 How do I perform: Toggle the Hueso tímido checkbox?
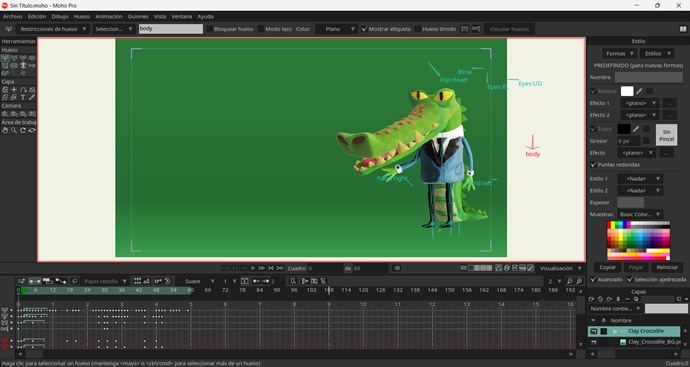point(418,29)
